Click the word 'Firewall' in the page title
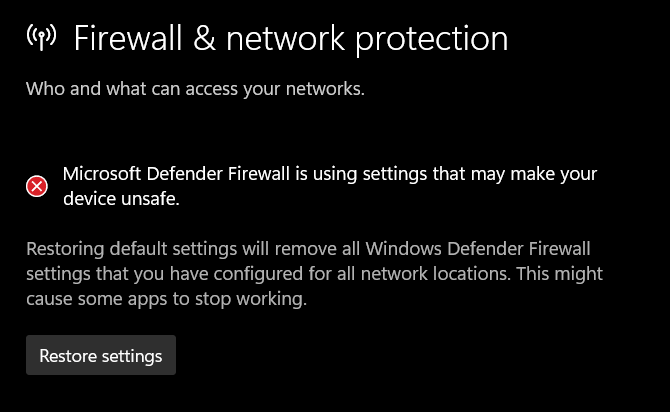This screenshot has height=412, width=670. tap(135, 39)
